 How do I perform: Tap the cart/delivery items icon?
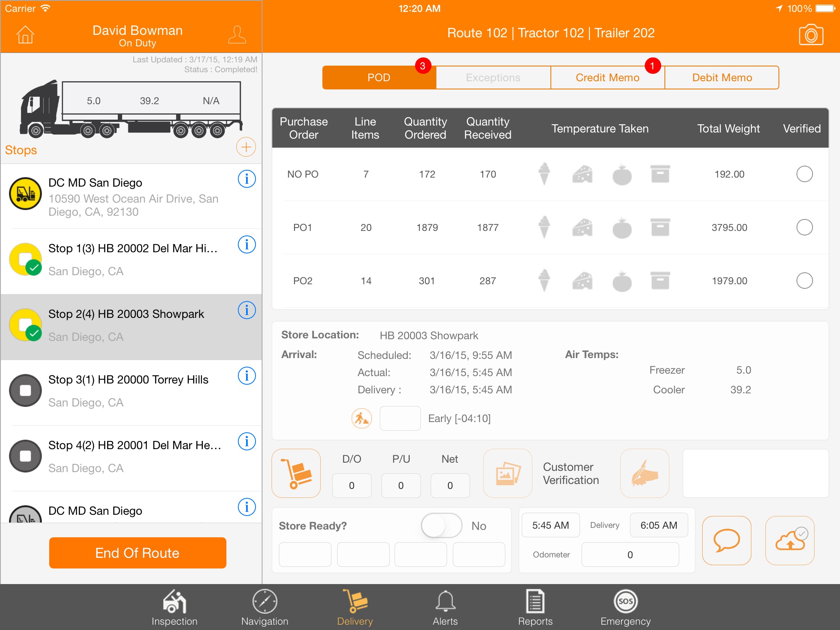(x=297, y=472)
